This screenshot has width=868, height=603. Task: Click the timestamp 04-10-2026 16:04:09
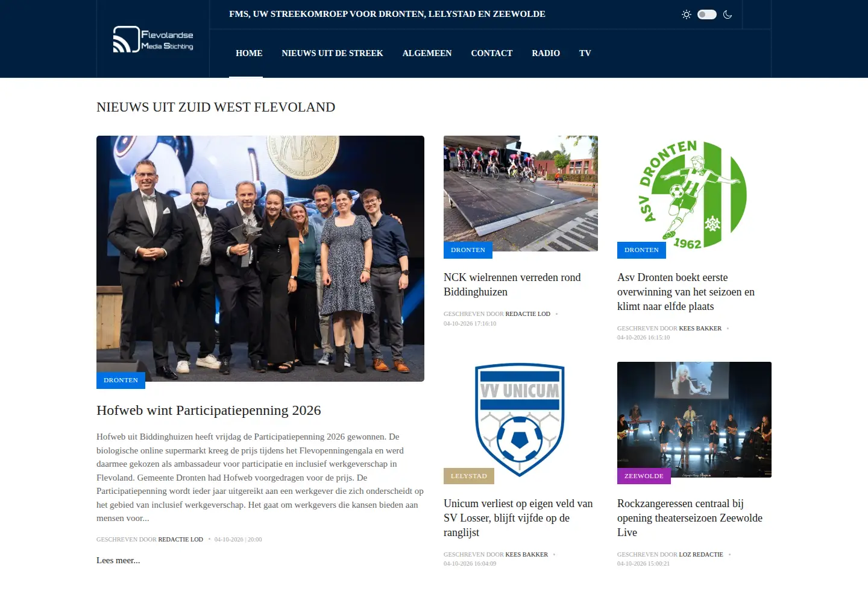470,563
